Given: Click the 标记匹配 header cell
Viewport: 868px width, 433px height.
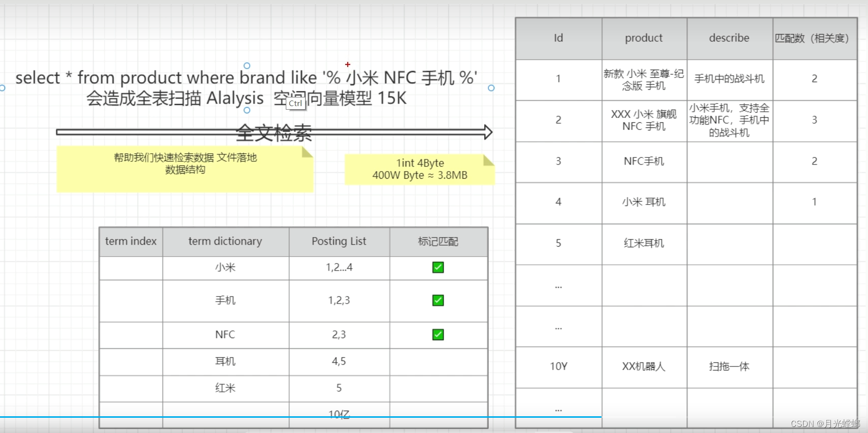Looking at the screenshot, I should click(438, 242).
